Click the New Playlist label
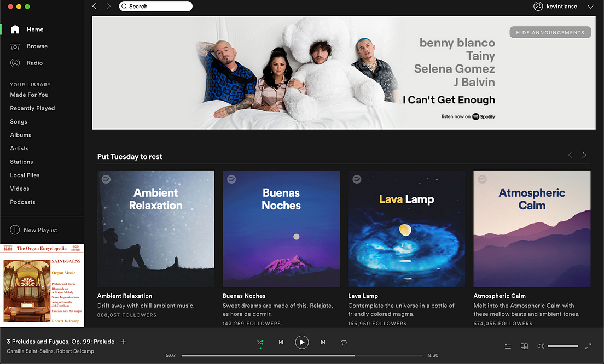 click(40, 230)
